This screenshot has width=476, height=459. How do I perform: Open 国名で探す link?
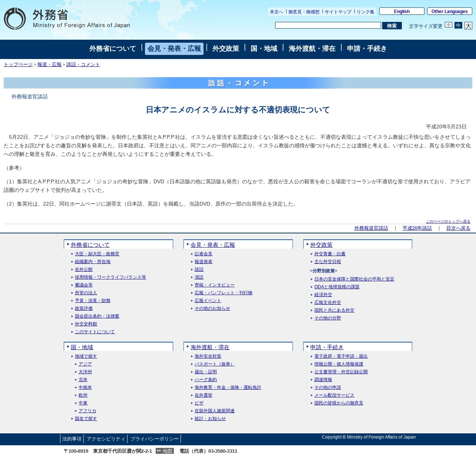(86, 419)
